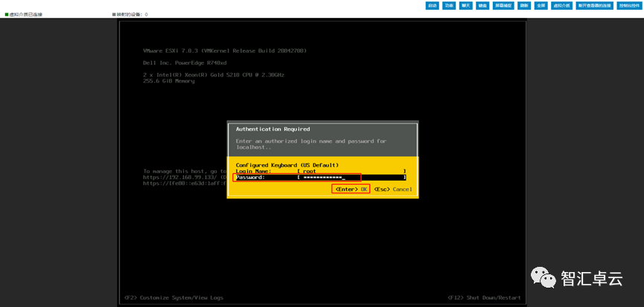644x307 pixels.
Task: Select the <Esc> Cancel option
Action: click(392, 190)
